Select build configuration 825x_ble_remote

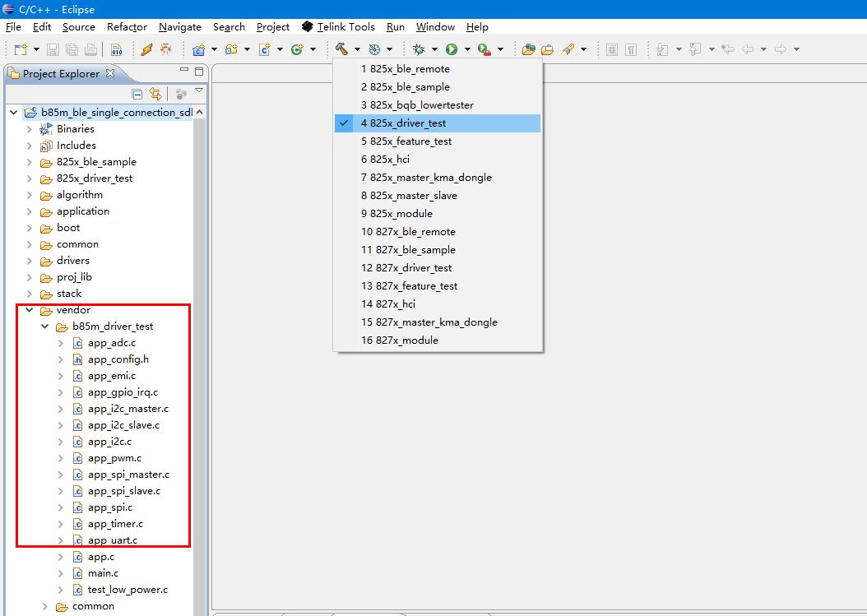(438, 69)
